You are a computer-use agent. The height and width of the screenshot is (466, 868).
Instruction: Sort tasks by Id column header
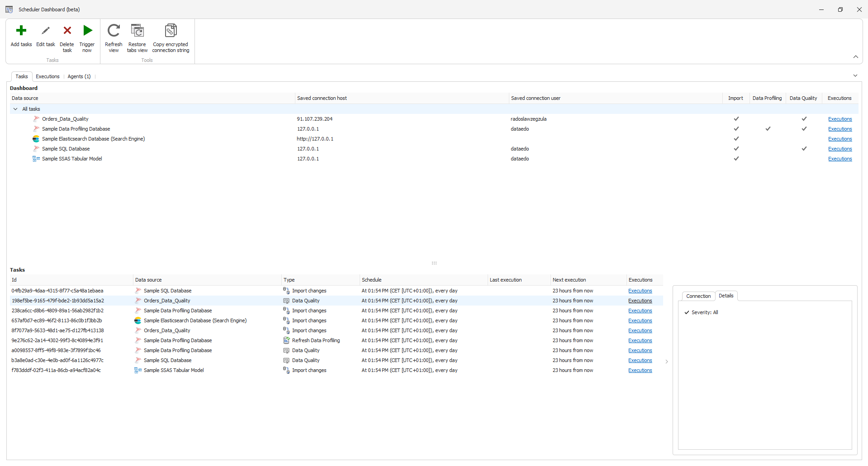(x=71, y=280)
